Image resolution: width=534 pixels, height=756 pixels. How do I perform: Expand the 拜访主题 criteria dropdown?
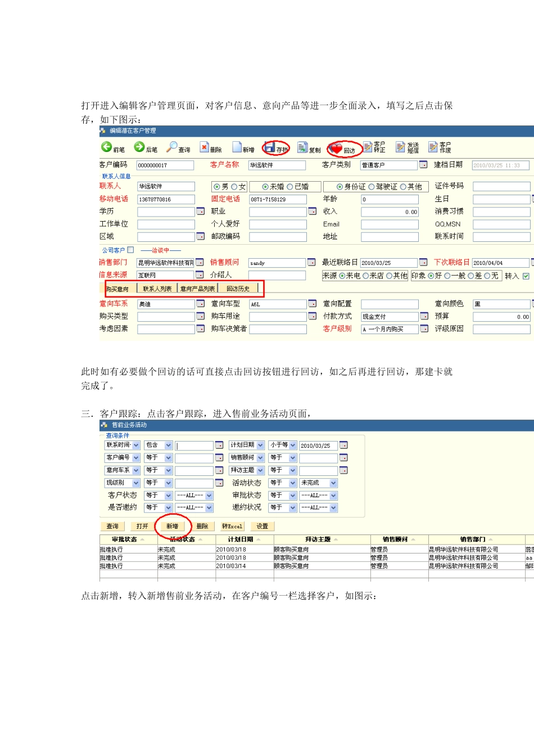260,470
